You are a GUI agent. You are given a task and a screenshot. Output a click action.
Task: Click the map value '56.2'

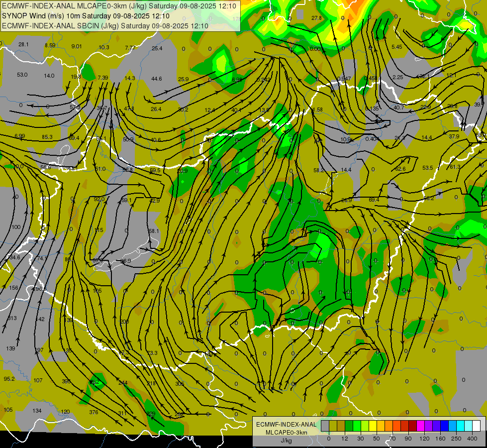click(429, 198)
